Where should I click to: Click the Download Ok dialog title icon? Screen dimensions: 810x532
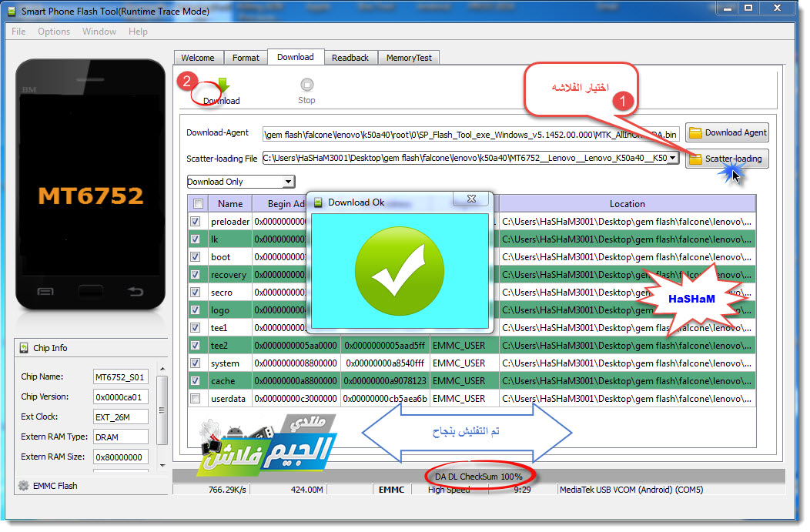coord(318,202)
